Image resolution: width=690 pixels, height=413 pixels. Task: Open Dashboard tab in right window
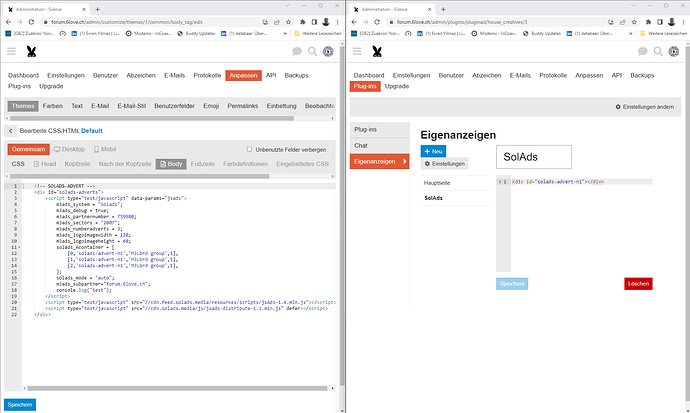(369, 76)
